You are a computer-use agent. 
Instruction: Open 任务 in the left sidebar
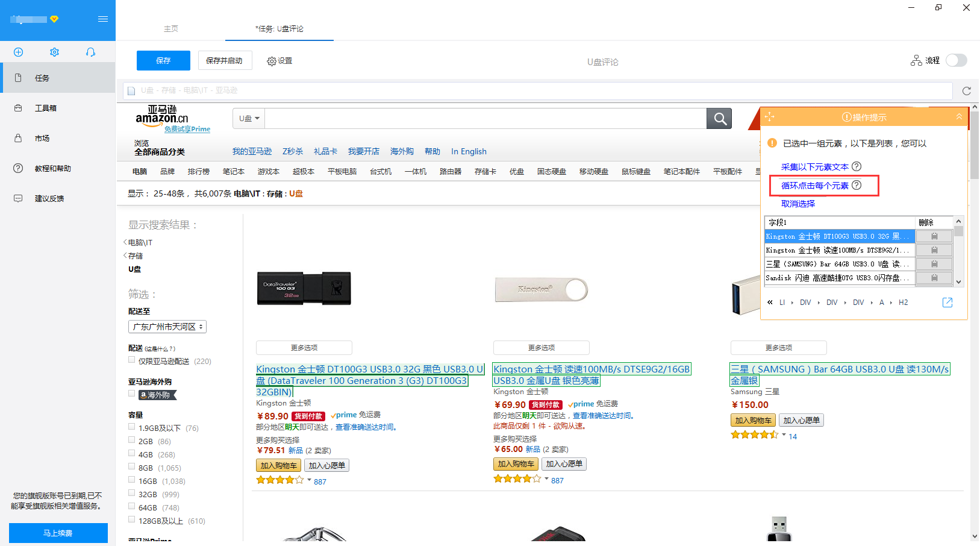click(58, 78)
